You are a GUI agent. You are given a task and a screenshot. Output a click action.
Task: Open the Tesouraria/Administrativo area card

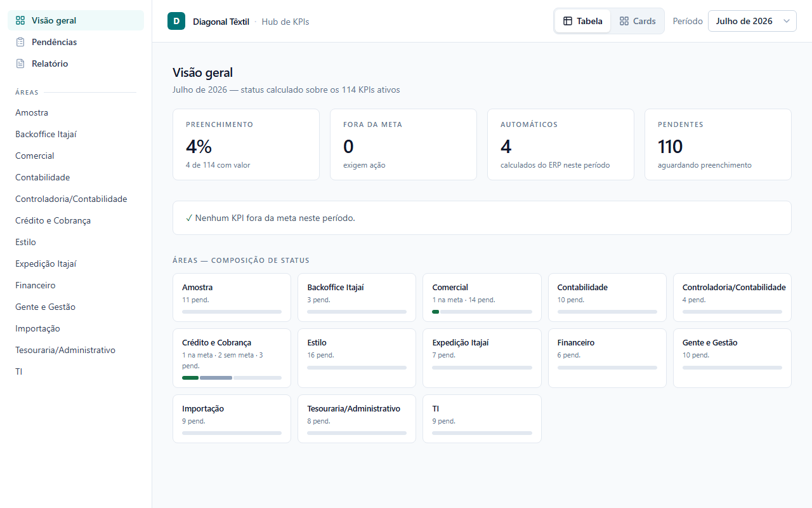click(357, 418)
